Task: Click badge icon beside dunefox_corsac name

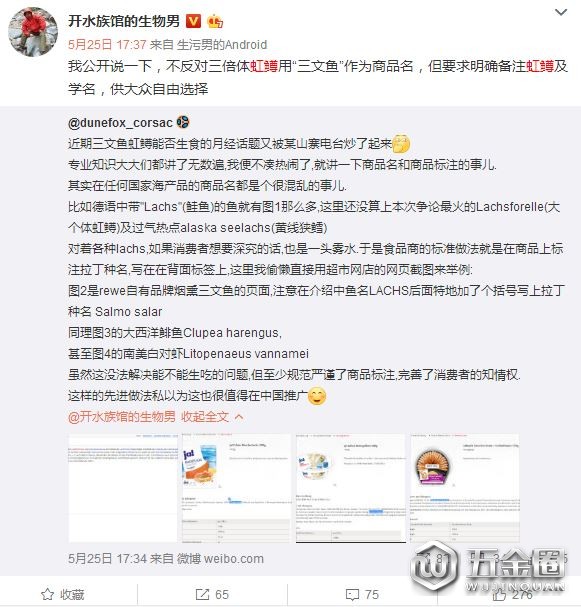Action: click(183, 122)
